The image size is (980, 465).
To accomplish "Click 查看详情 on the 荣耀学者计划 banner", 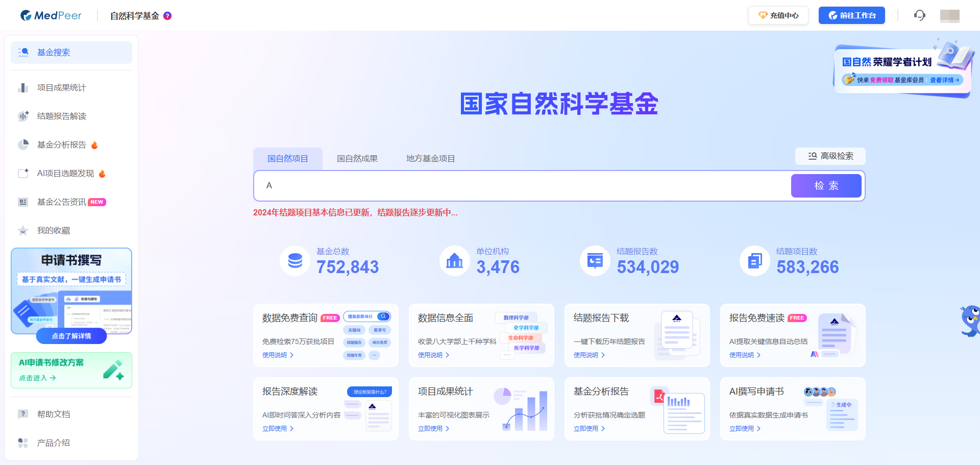I will 944,80.
